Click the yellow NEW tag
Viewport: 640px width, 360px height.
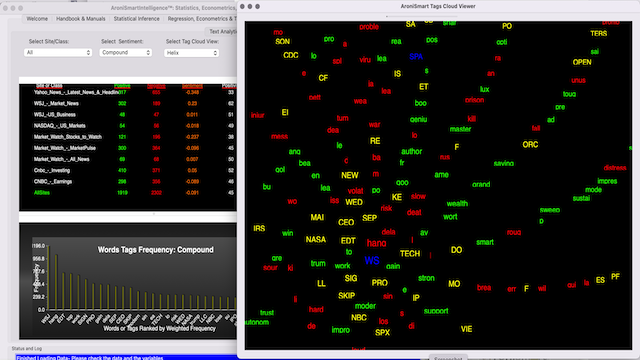click(x=350, y=176)
